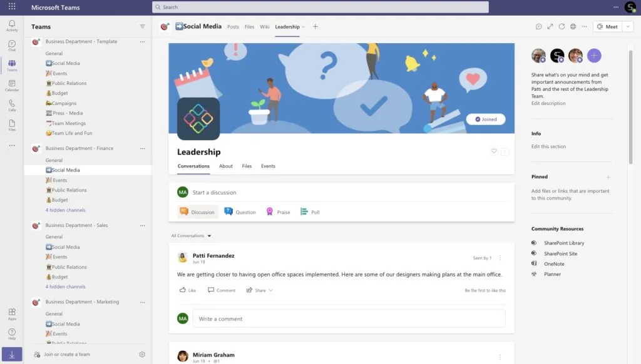Click Join or create a team
This screenshot has height=364, width=641.
click(62, 354)
